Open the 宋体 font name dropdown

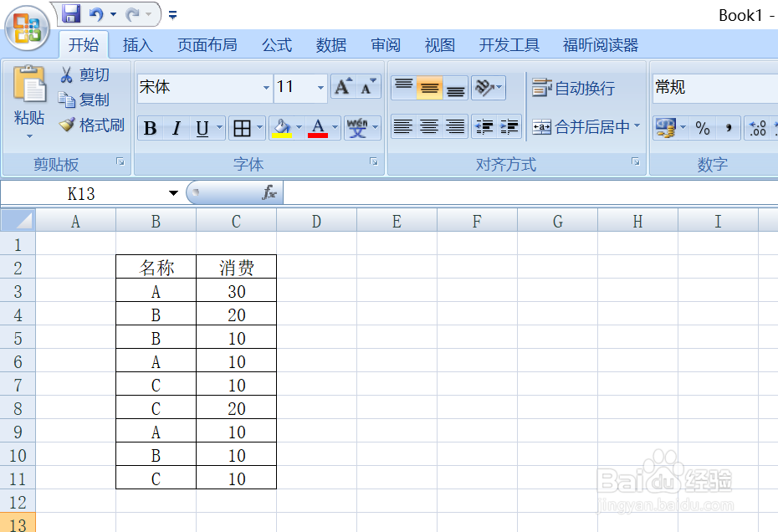coord(266,88)
